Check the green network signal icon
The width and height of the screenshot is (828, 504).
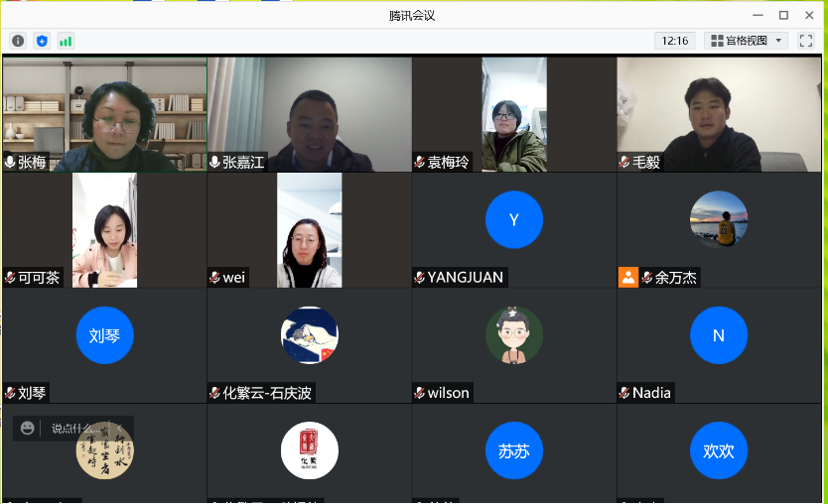click(66, 41)
